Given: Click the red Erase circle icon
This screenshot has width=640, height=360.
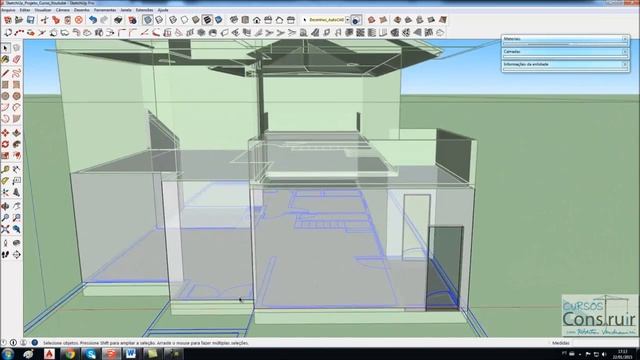Looking at the screenshot, I should click(x=79, y=20).
